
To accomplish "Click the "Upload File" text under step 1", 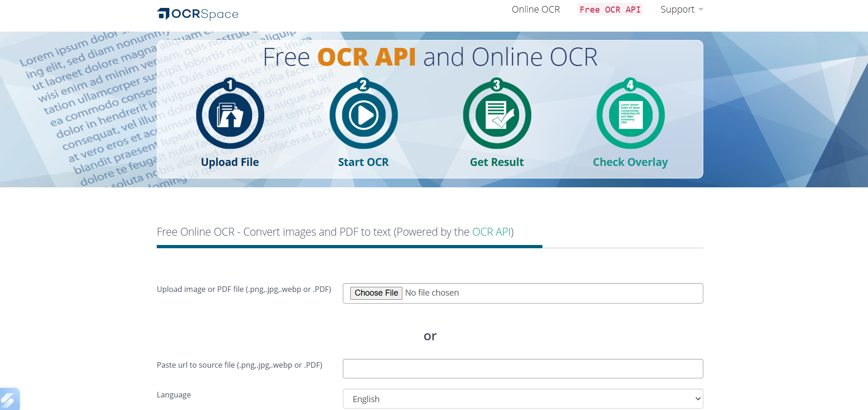I will pos(230,162).
